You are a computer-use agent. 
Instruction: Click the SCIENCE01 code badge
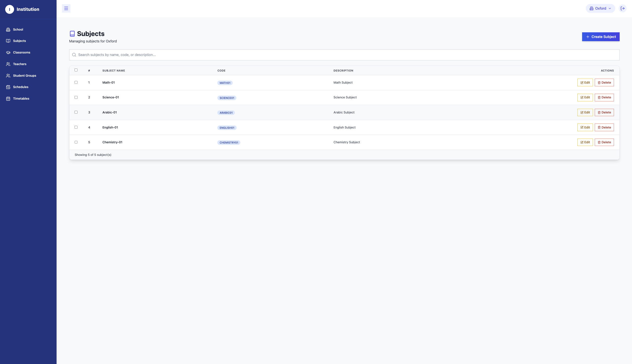[x=226, y=98]
